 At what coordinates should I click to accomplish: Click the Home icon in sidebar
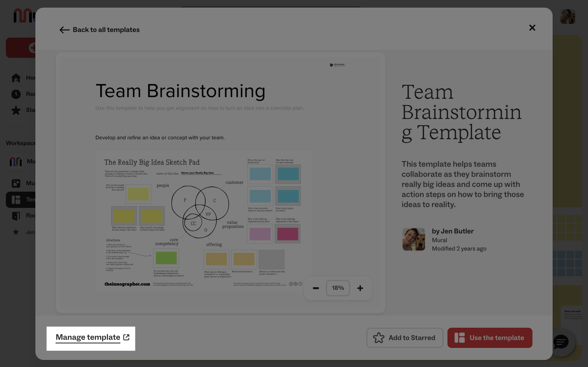(16, 78)
